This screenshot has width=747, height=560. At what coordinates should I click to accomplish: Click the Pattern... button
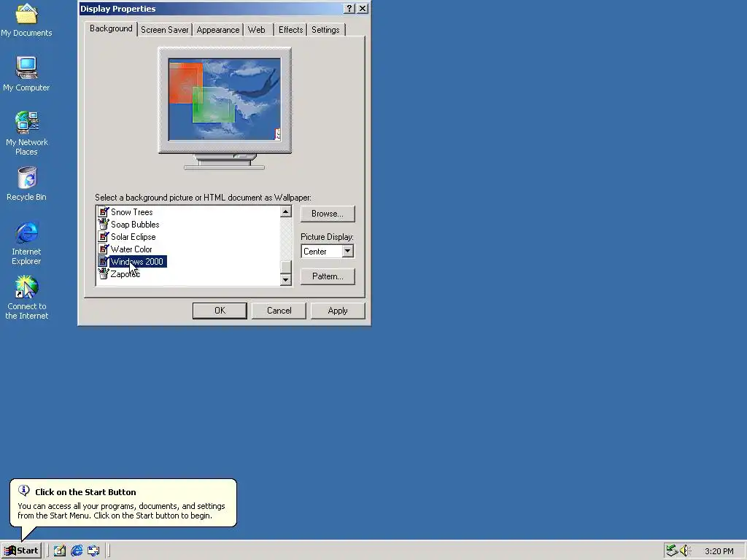pyautogui.click(x=328, y=276)
